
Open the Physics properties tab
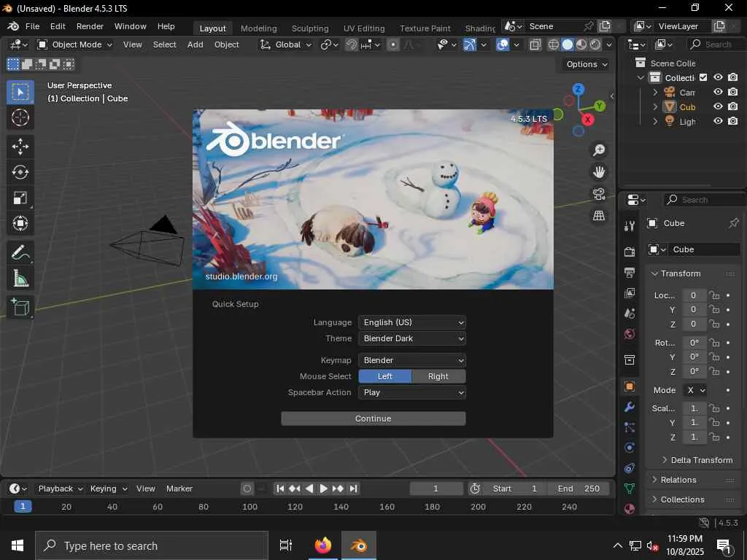pos(630,448)
